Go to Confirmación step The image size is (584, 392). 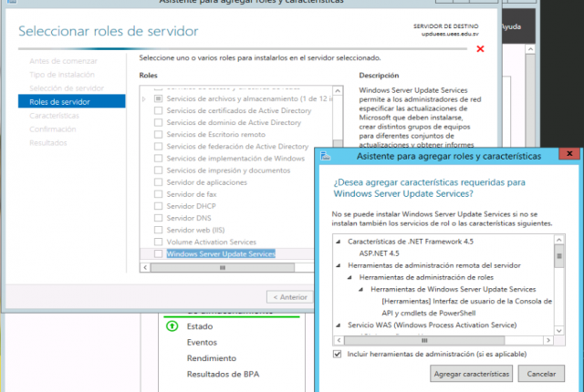(x=53, y=129)
